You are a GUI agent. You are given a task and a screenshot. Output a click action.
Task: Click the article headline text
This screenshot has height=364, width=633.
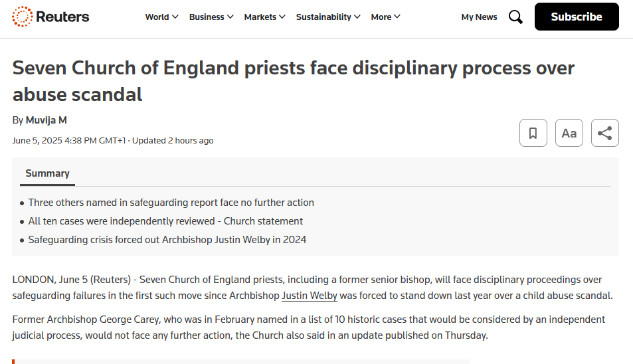(x=294, y=81)
